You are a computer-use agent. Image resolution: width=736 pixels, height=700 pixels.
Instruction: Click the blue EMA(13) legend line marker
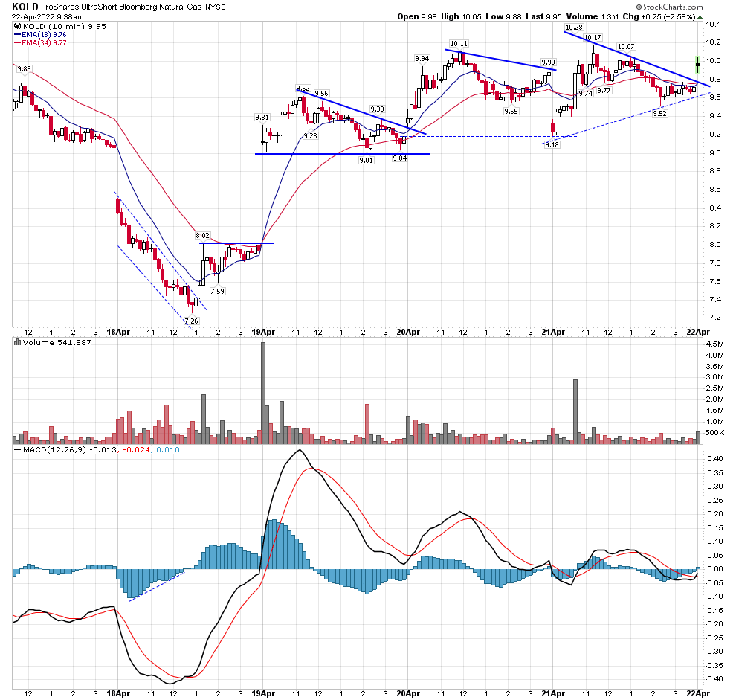tap(18, 35)
